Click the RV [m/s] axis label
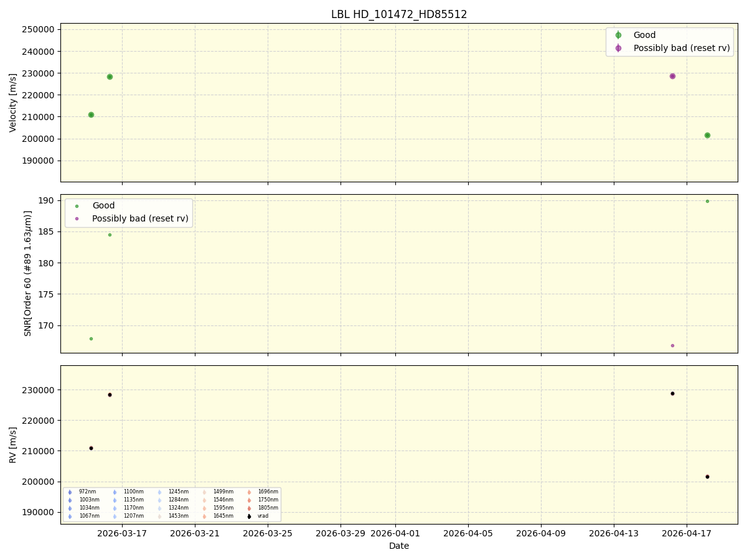 coord(13,444)
